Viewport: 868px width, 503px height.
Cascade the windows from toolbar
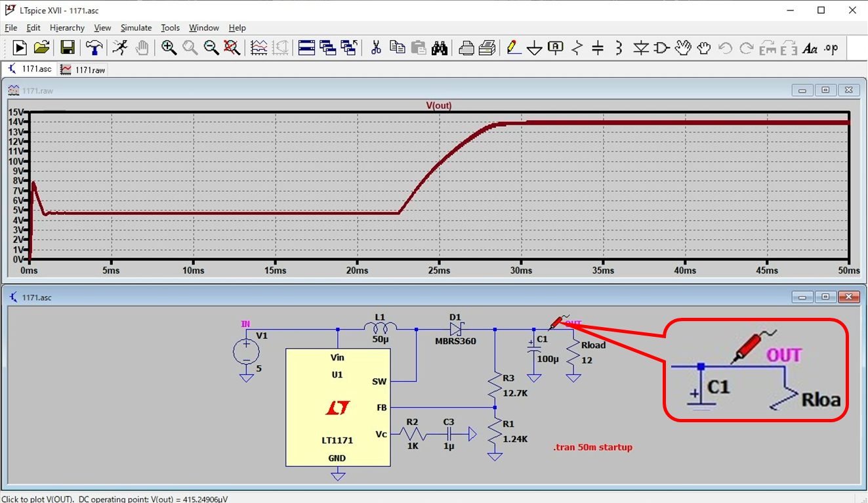click(x=328, y=47)
